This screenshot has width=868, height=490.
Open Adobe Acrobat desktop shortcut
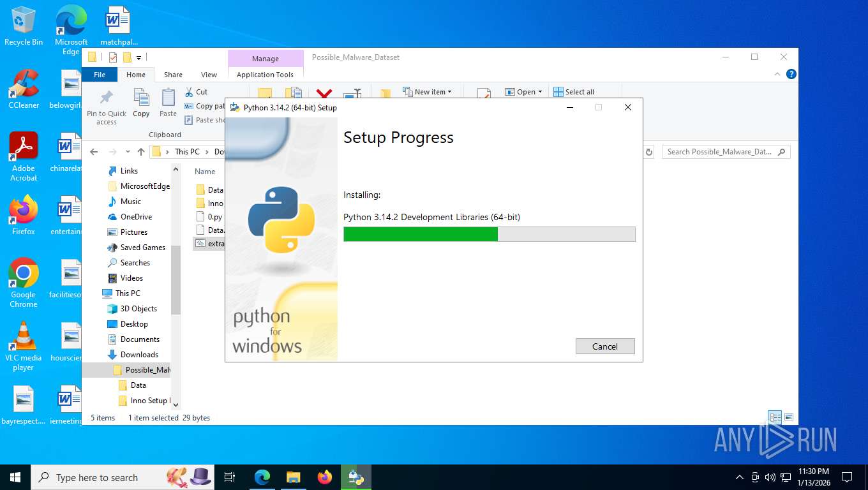pos(24,157)
